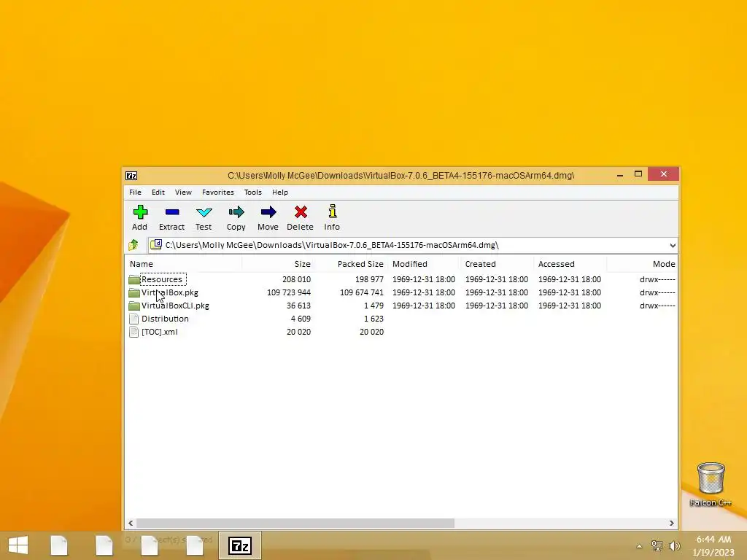Select the Resources folder icon
The height and width of the screenshot is (560, 747).
click(x=134, y=279)
